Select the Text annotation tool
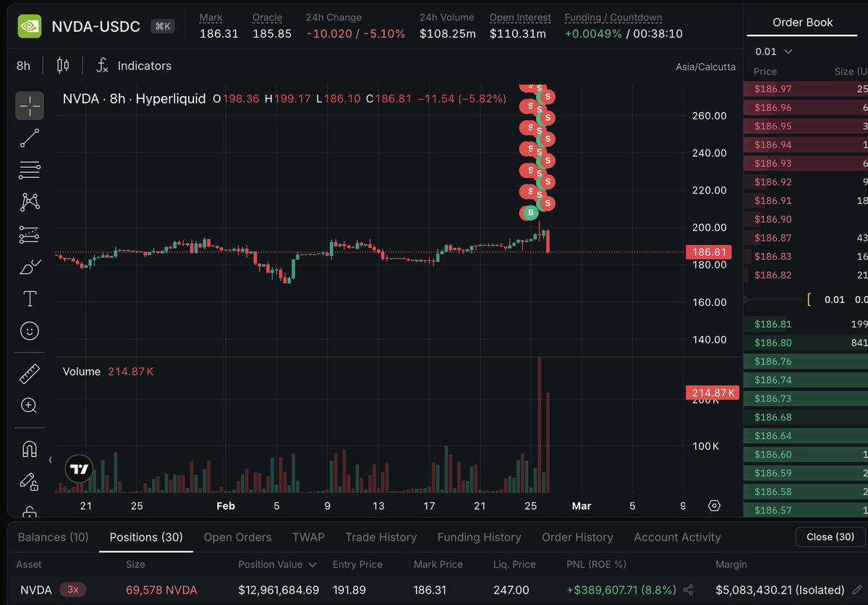 pos(30,299)
